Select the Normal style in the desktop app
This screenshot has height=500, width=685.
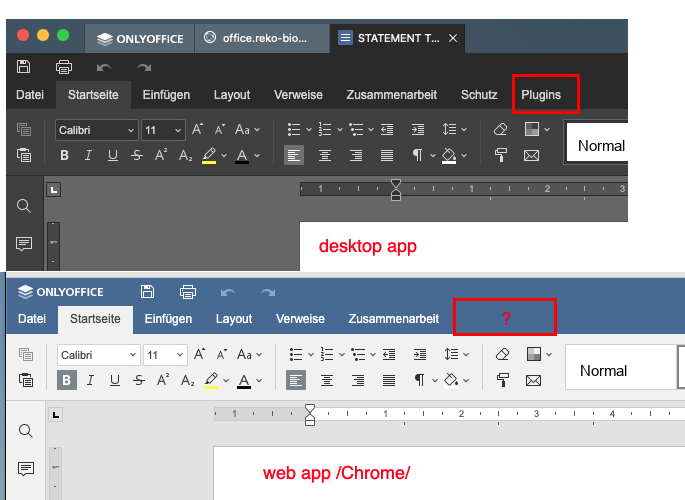point(600,146)
